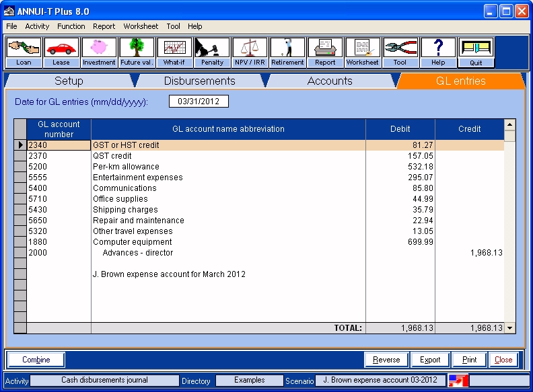
Task: Click the Shipping charges cell
Action: click(228, 210)
